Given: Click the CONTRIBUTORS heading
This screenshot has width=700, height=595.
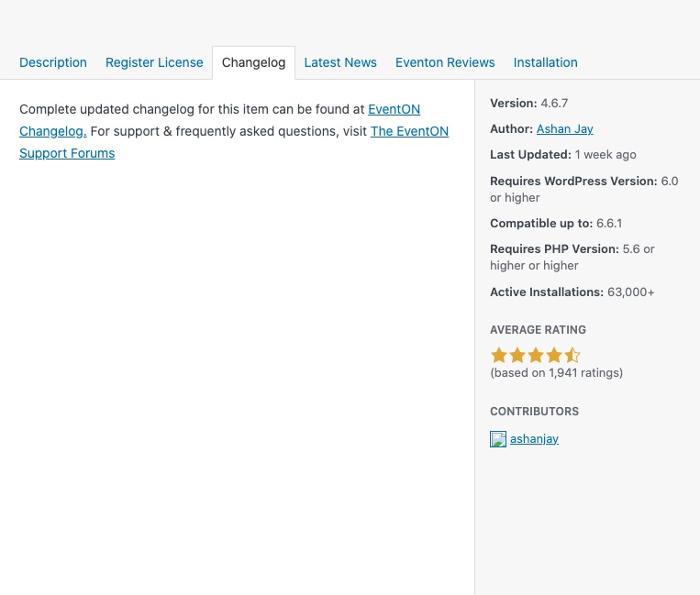Looking at the screenshot, I should pos(534,412).
